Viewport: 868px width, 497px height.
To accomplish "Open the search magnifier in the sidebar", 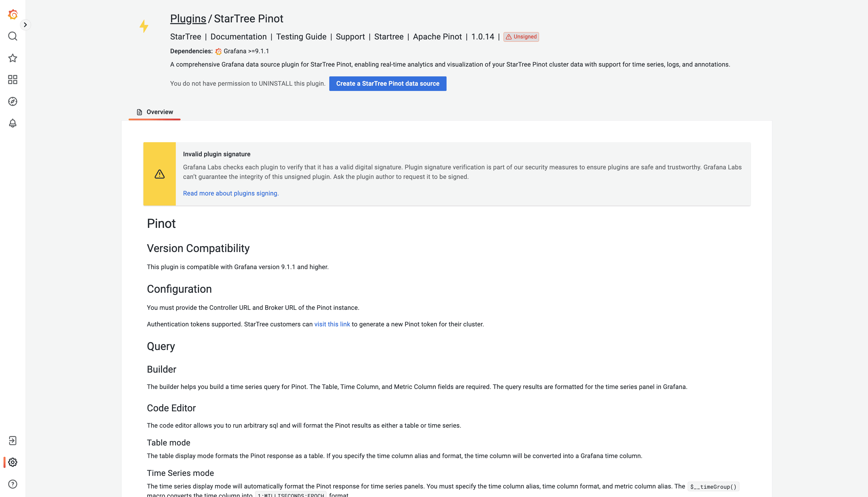I will 13,36.
